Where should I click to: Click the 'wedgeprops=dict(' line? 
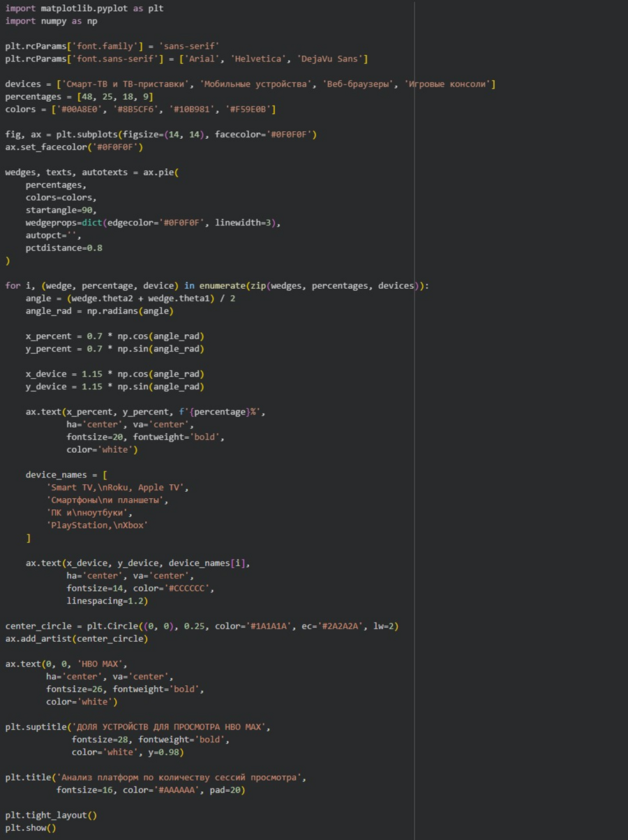pyautogui.click(x=153, y=223)
